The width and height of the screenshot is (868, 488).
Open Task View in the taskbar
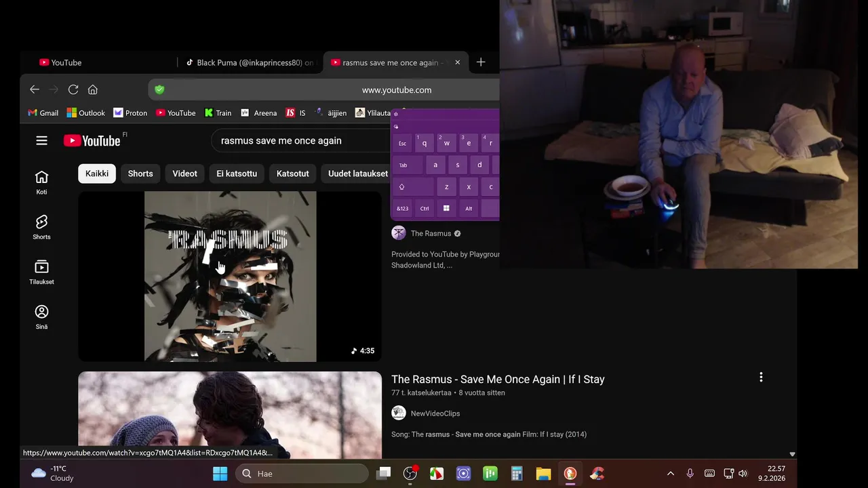click(x=384, y=474)
